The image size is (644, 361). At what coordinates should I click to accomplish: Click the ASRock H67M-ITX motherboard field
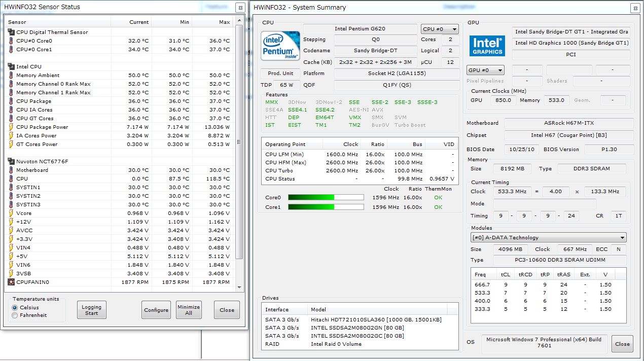point(569,123)
